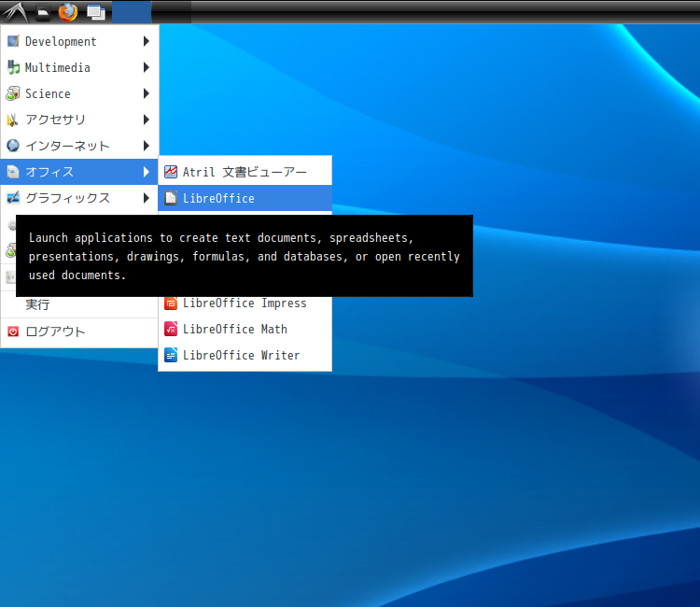Click the show desktop panel icon
700x607 pixels.
[x=95, y=12]
